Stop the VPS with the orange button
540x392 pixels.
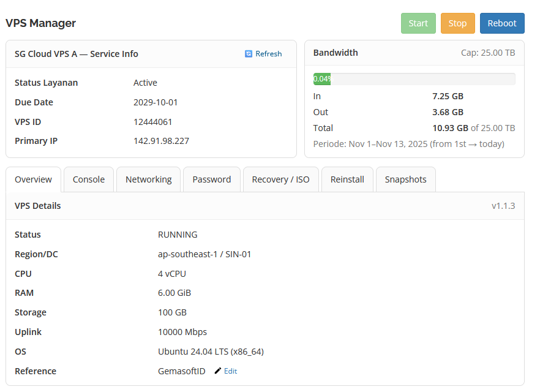point(457,23)
